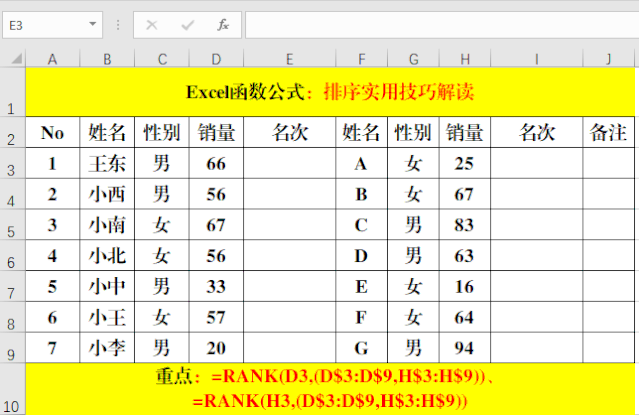The width and height of the screenshot is (639, 415).
Task: Click the sales value '94' cell
Action: [465, 348]
